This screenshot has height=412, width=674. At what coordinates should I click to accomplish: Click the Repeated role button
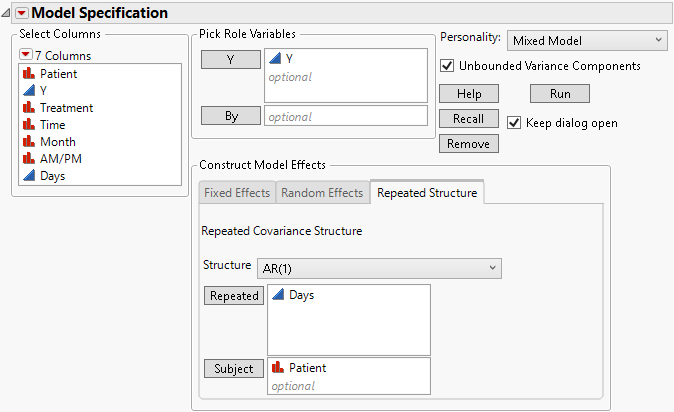233,296
